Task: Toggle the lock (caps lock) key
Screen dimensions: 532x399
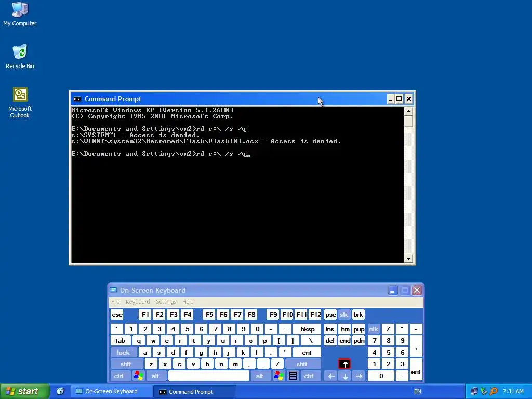Action: click(124, 353)
